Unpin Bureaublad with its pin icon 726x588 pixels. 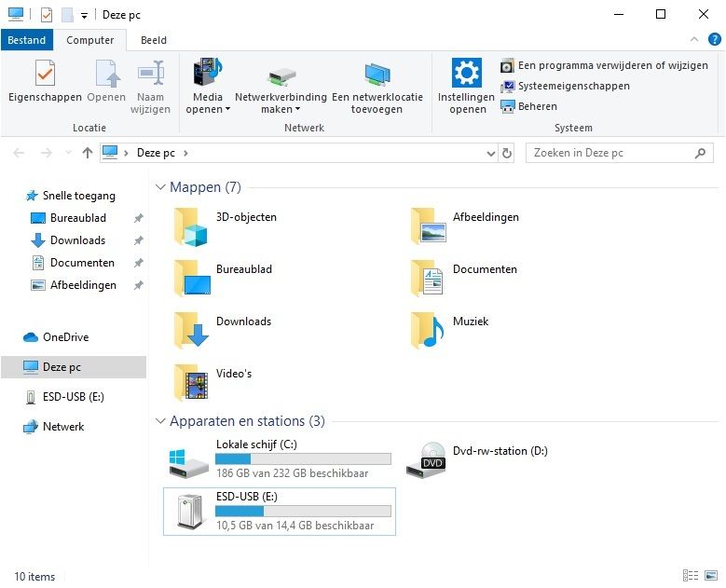click(139, 218)
